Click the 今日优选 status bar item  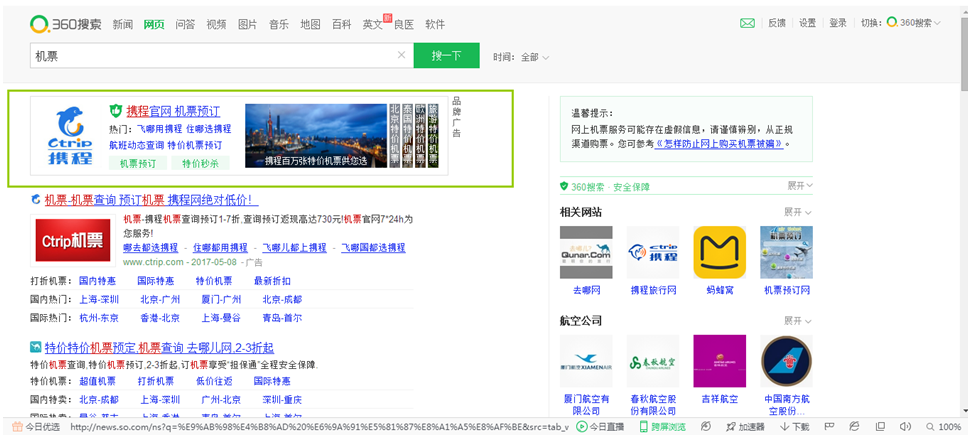pyautogui.click(x=35, y=427)
